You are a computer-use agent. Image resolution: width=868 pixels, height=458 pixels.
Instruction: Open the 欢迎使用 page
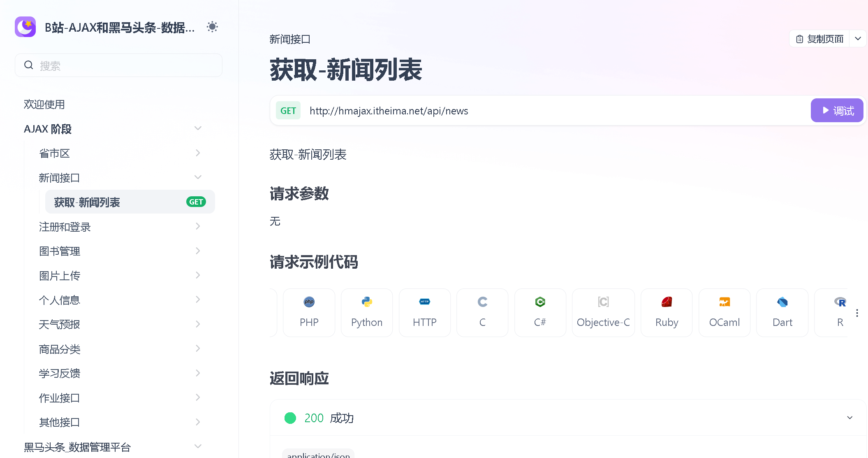(x=44, y=105)
